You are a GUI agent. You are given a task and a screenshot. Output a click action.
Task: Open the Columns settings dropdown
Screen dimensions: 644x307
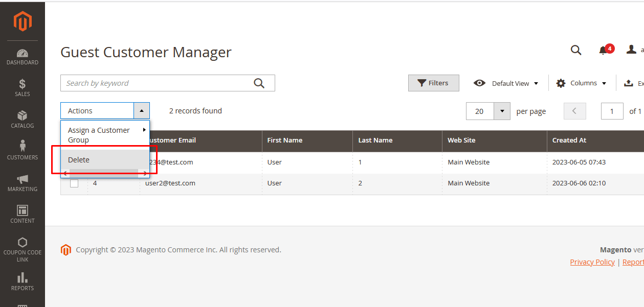582,83
